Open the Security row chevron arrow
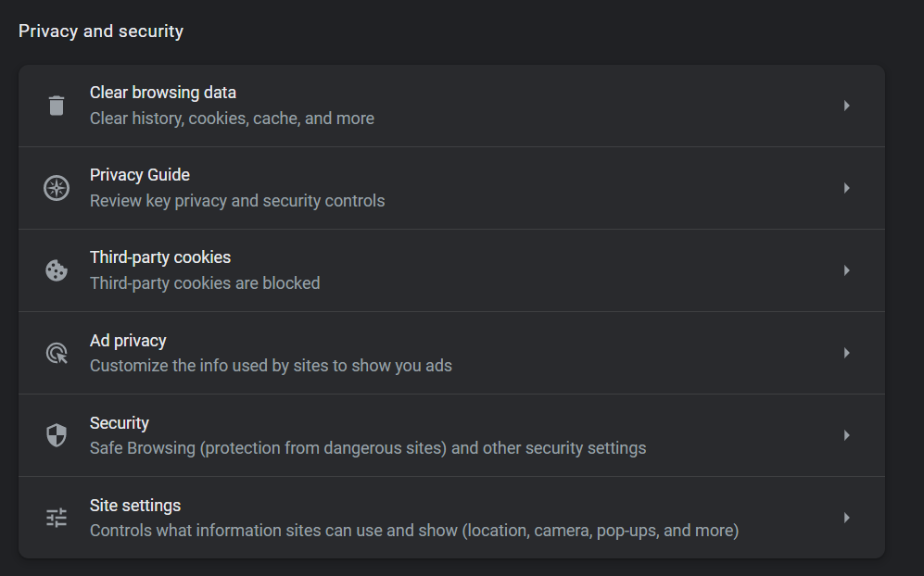 (x=846, y=435)
